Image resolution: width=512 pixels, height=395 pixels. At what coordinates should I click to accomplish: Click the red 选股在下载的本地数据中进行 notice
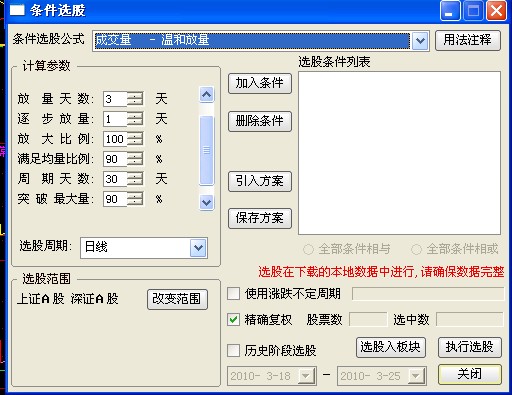tap(381, 272)
